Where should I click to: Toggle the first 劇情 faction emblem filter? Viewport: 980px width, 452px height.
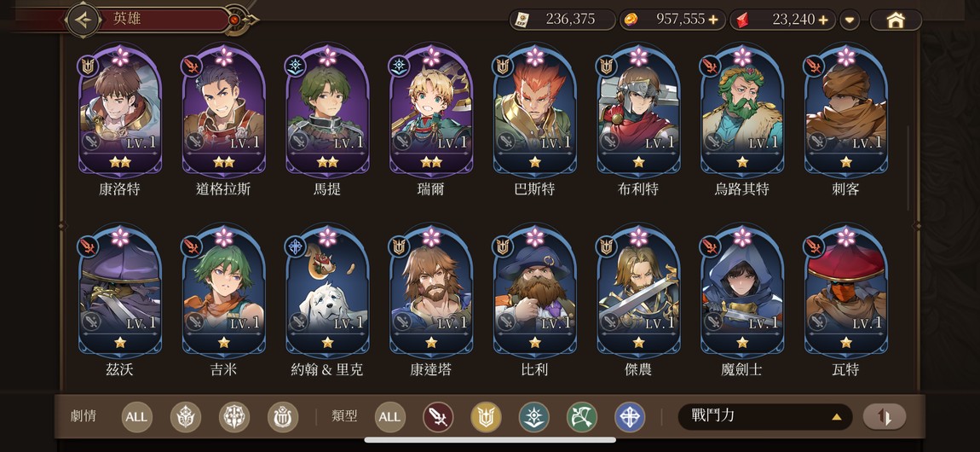tap(186, 417)
